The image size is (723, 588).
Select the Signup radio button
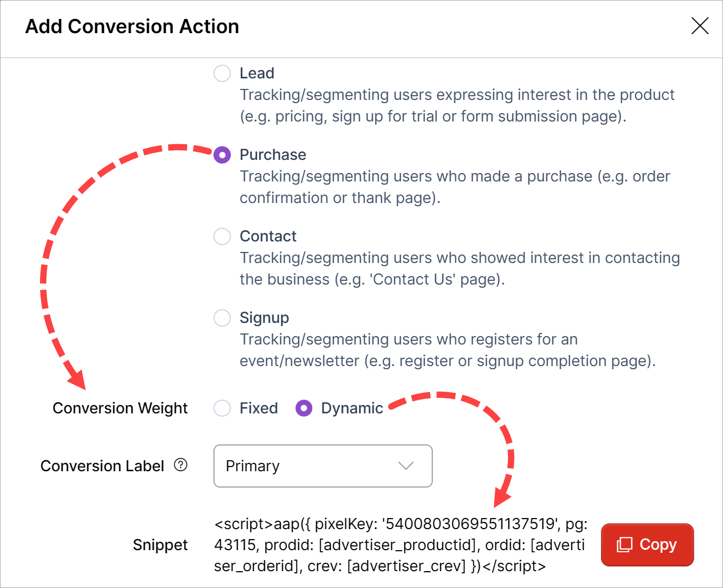(x=222, y=318)
